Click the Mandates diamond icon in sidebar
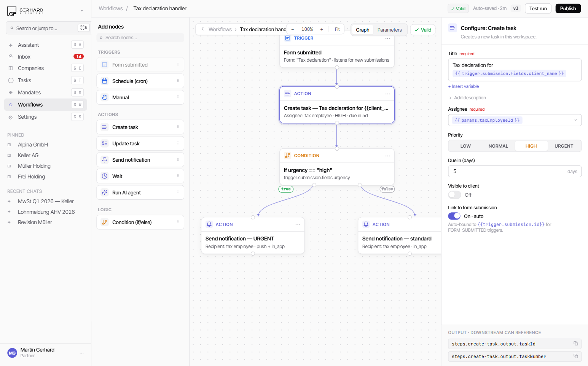 [x=11, y=92]
